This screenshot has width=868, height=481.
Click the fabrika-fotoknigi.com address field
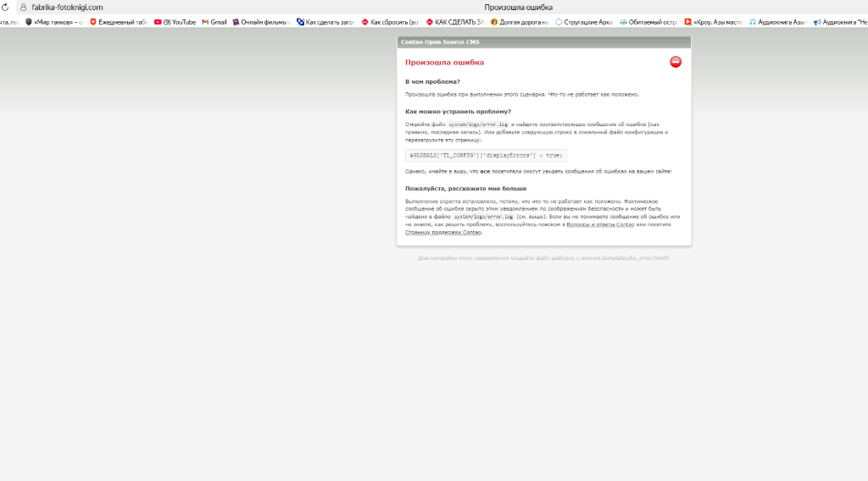(x=67, y=8)
